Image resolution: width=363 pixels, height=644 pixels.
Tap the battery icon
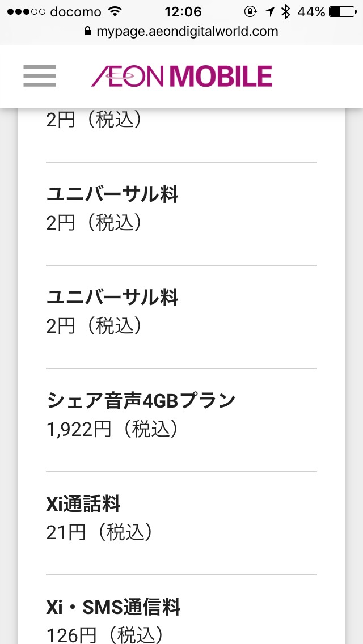point(343,11)
